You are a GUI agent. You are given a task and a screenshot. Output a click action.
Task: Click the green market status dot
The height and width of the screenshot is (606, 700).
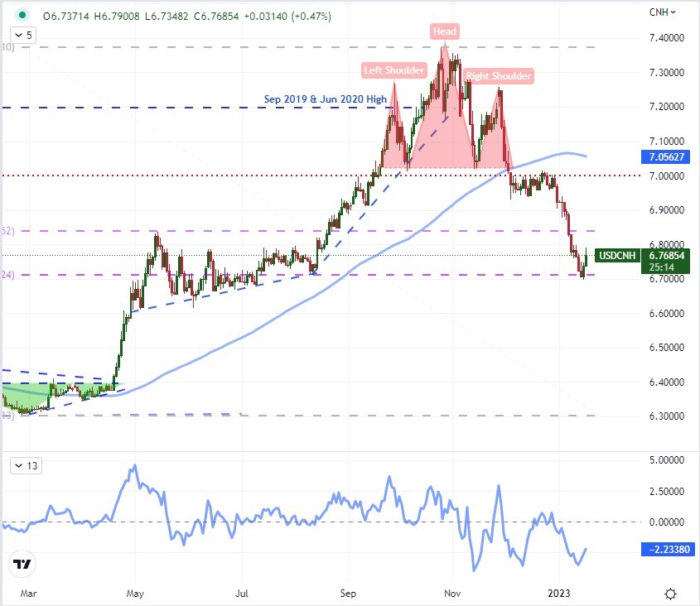[22, 15]
